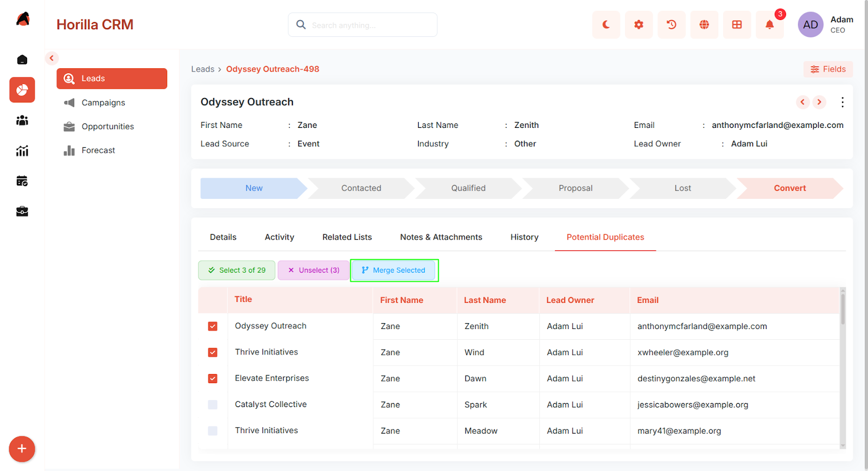Open the Related Lists tab
This screenshot has height=471, width=868.
click(x=347, y=237)
